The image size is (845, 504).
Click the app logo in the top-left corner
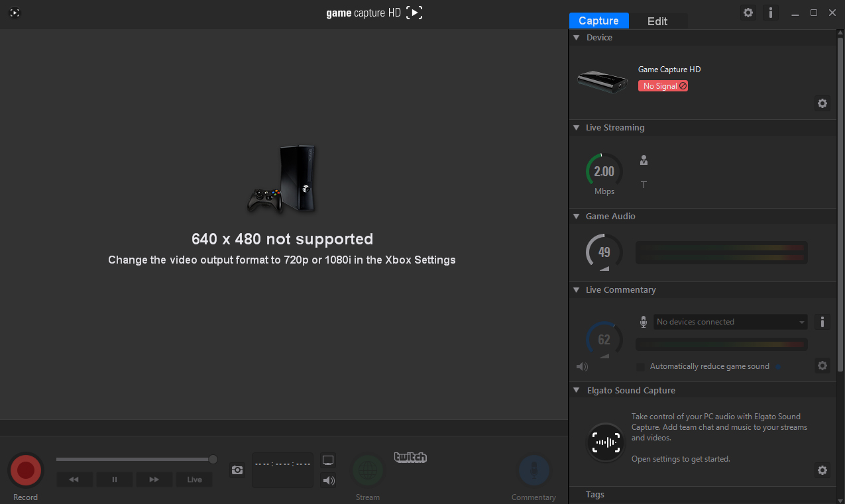click(15, 13)
